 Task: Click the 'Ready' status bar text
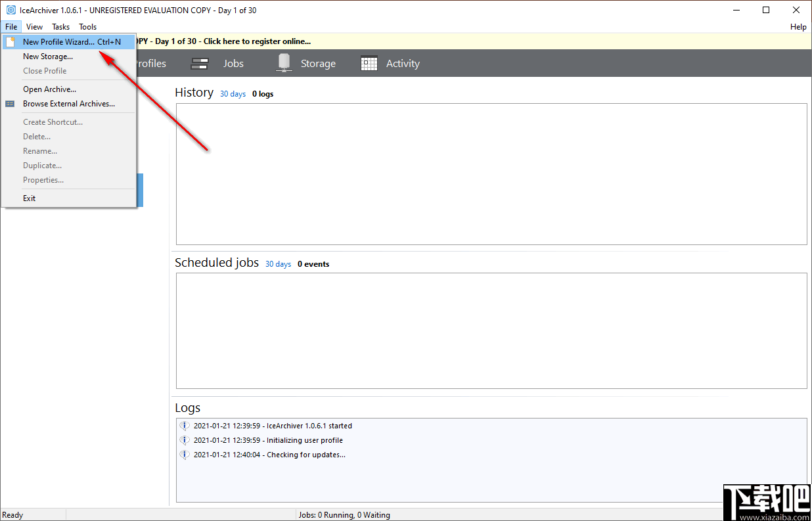pyautogui.click(x=13, y=515)
